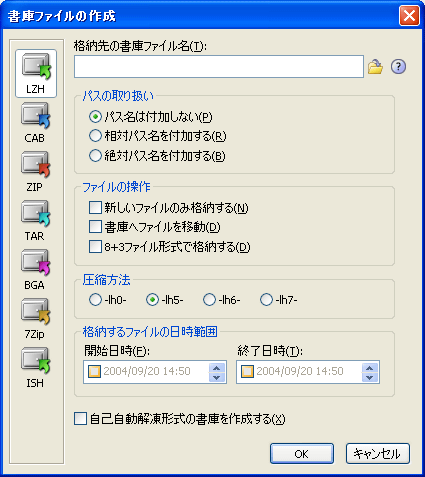Increase the 終了日時 value with up arrow
The image size is (425, 477).
point(369,368)
